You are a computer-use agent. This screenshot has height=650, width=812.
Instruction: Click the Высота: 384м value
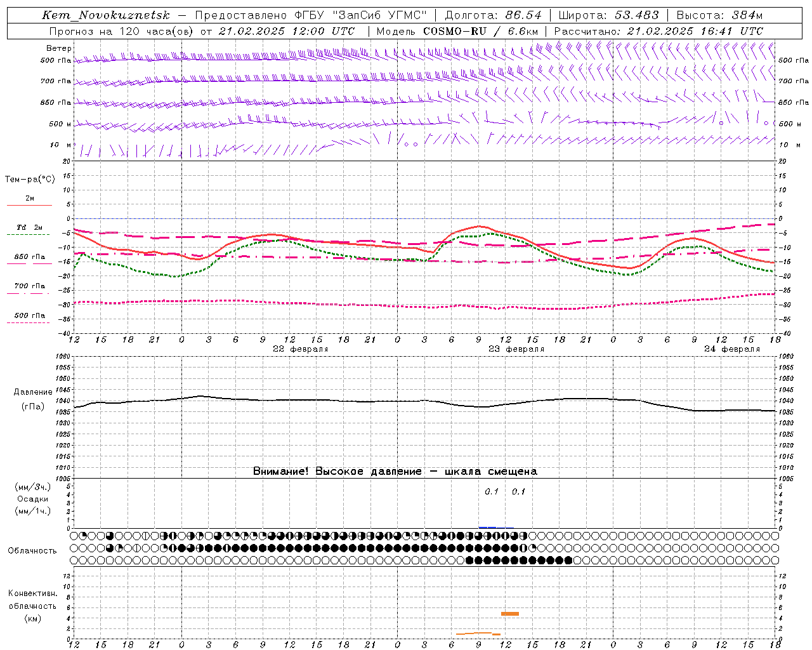(x=719, y=15)
